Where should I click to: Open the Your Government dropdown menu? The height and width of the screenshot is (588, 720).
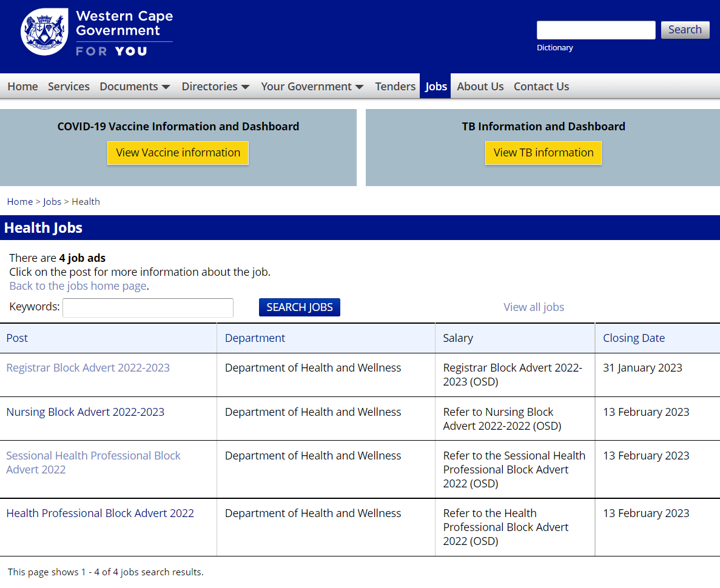pos(312,87)
